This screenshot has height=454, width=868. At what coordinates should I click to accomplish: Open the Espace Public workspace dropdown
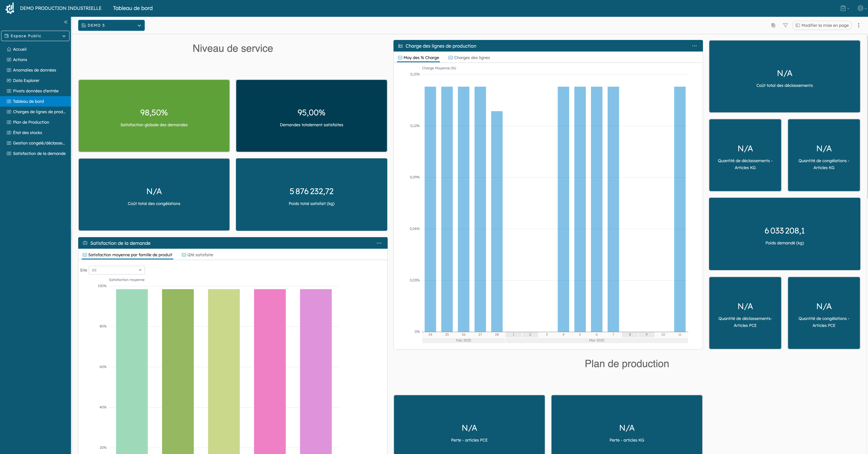click(x=35, y=36)
